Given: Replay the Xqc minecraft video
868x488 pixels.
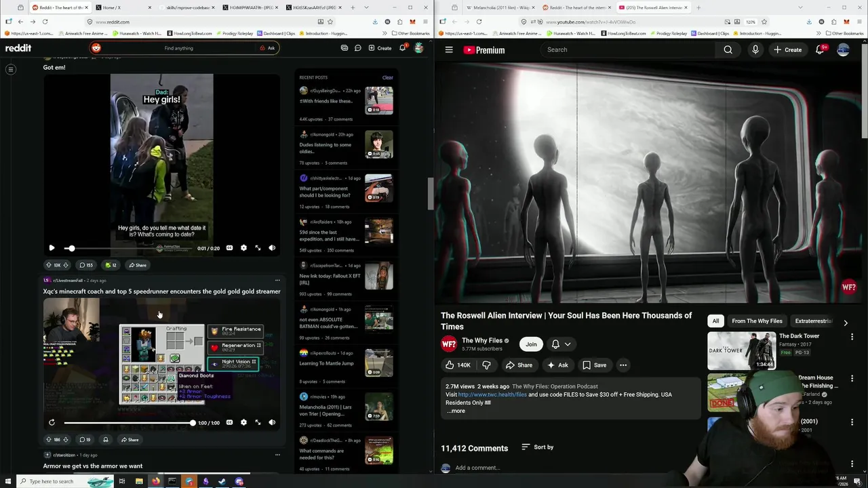Looking at the screenshot, I should [52, 423].
